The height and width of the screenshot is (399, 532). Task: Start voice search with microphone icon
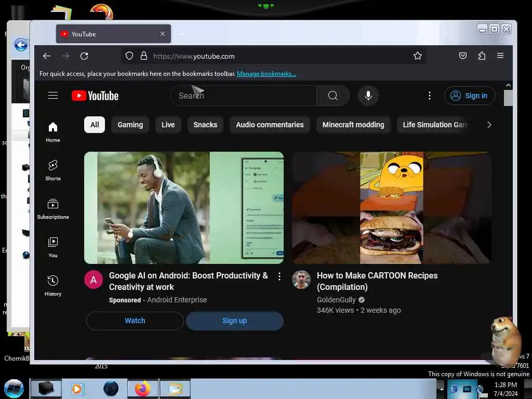pyautogui.click(x=368, y=96)
